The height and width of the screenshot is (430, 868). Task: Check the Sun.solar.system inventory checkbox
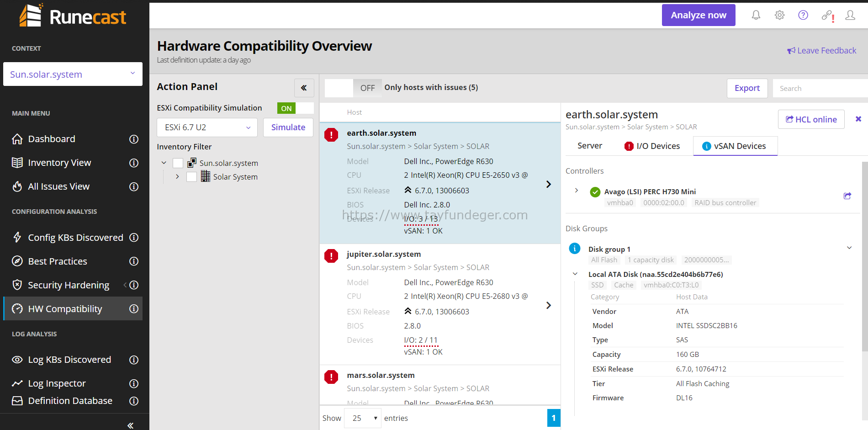click(178, 163)
